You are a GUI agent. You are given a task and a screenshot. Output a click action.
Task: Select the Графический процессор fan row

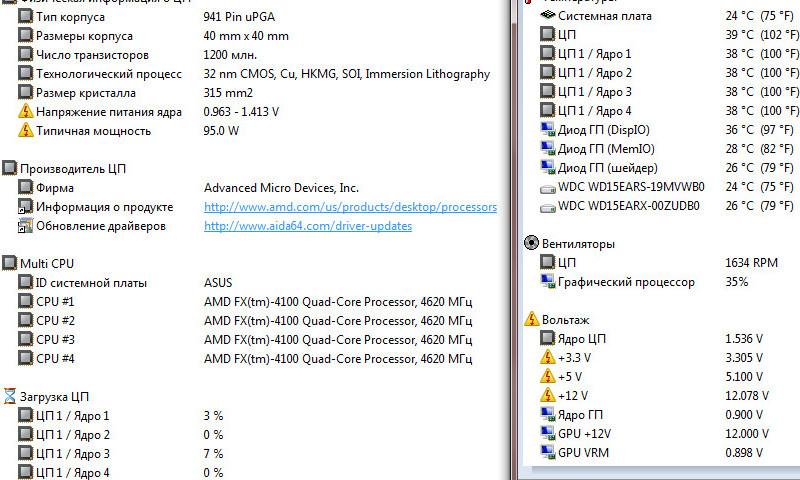pyautogui.click(x=626, y=282)
